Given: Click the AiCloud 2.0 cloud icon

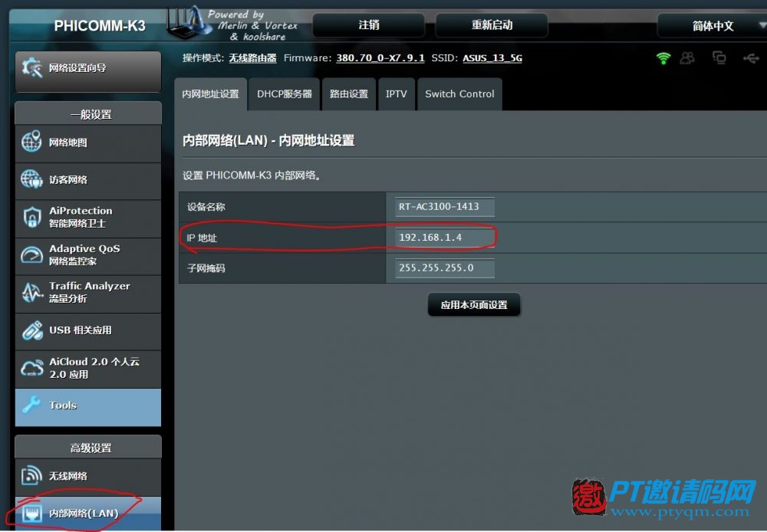Looking at the screenshot, I should [x=31, y=368].
